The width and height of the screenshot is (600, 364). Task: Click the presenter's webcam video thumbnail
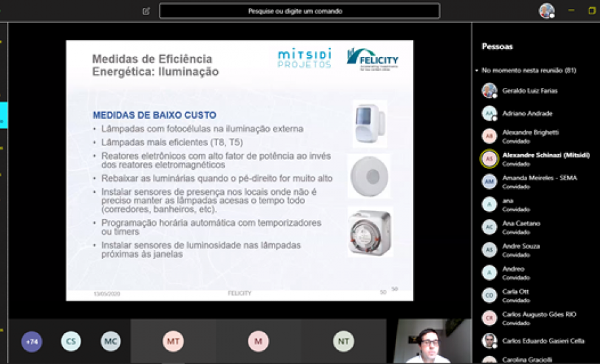429,341
